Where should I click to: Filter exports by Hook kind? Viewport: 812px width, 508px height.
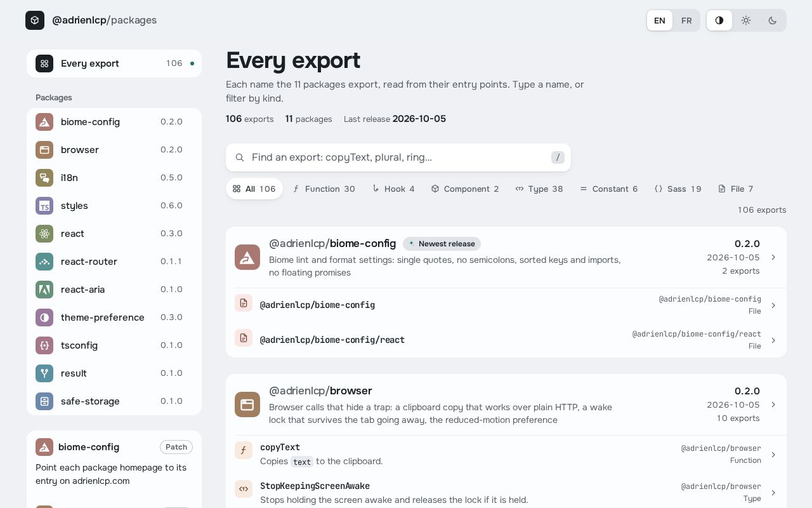click(393, 189)
